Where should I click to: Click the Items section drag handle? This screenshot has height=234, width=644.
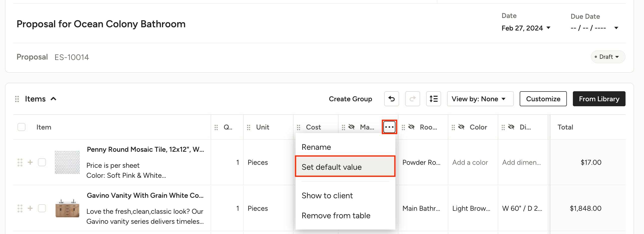17,99
